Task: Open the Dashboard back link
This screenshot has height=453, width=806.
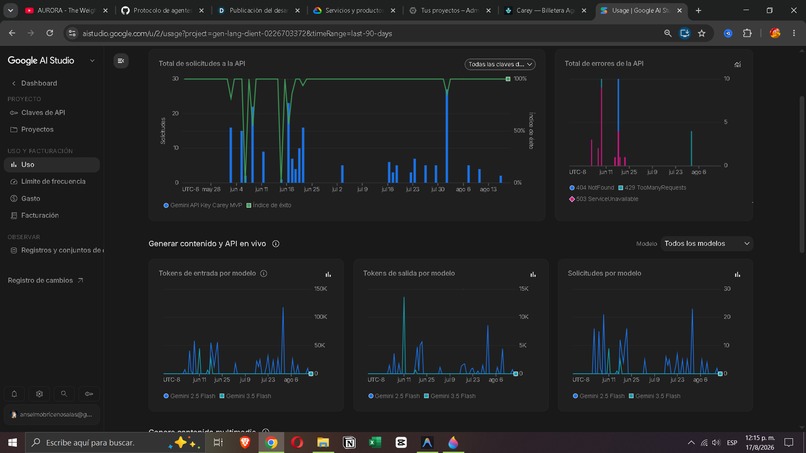Action: click(34, 83)
